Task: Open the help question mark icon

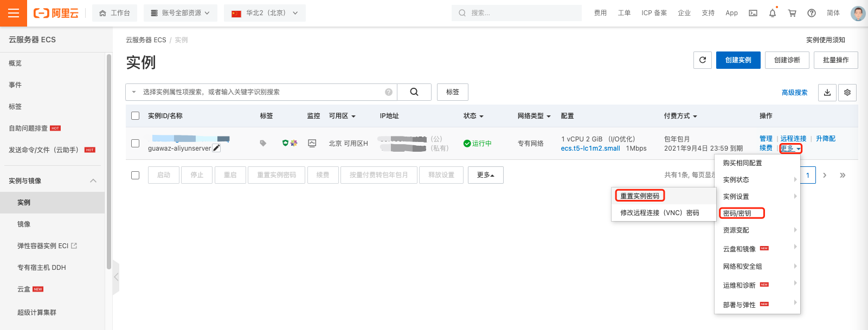Action: (812, 13)
